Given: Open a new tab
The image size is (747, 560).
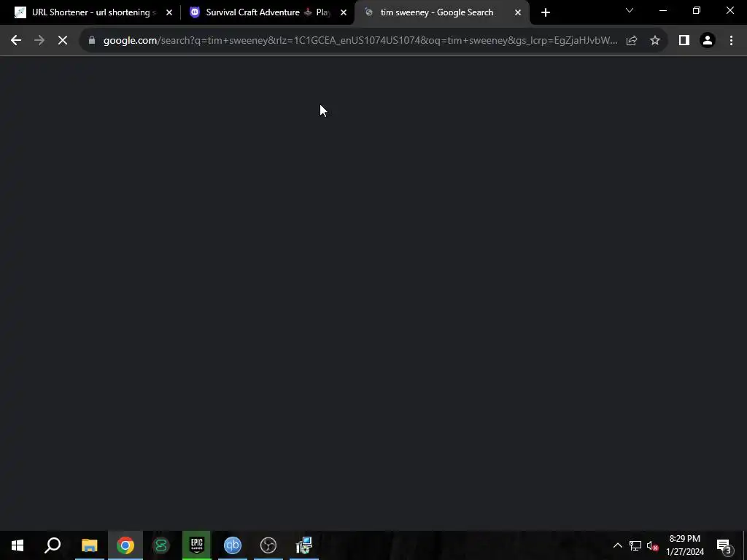Looking at the screenshot, I should tap(546, 12).
